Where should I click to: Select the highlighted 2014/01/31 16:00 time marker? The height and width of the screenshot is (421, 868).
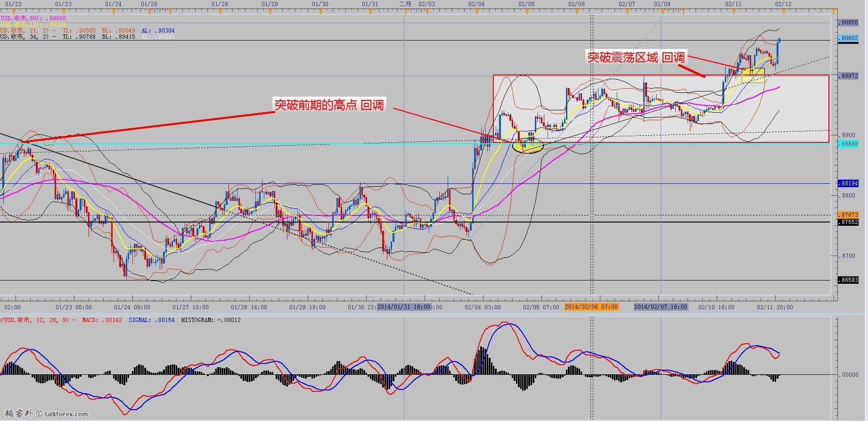(404, 307)
